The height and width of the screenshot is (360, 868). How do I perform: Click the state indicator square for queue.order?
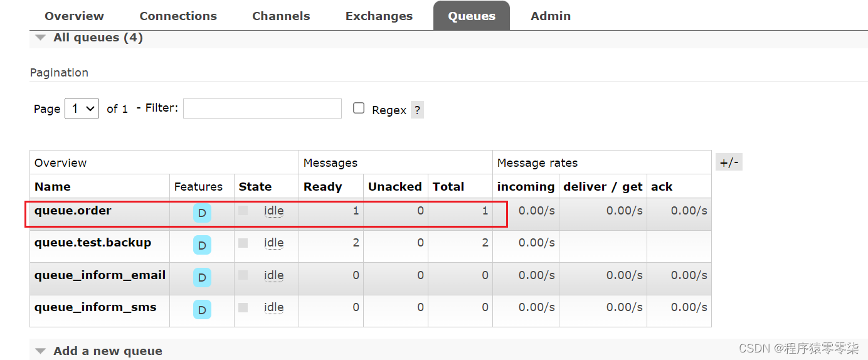[243, 211]
